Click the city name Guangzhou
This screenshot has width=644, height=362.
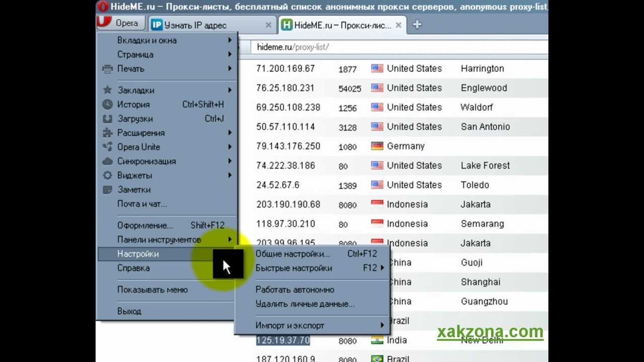coord(484,302)
